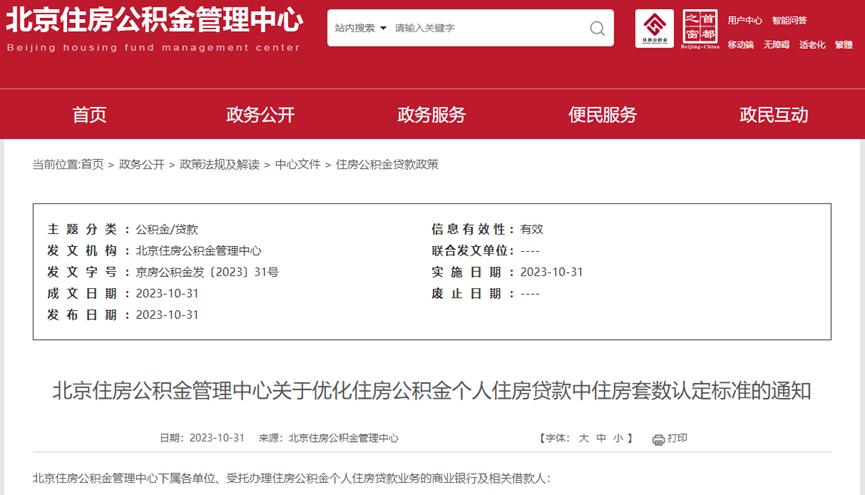The height and width of the screenshot is (495, 865).
Task: Click the 中心文件 breadcrumb link
Action: point(298,164)
